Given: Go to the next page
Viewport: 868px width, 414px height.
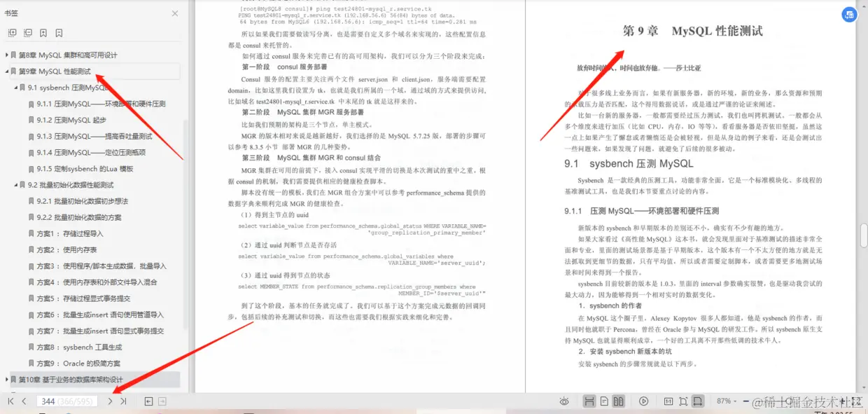Looking at the screenshot, I should click(x=110, y=401).
